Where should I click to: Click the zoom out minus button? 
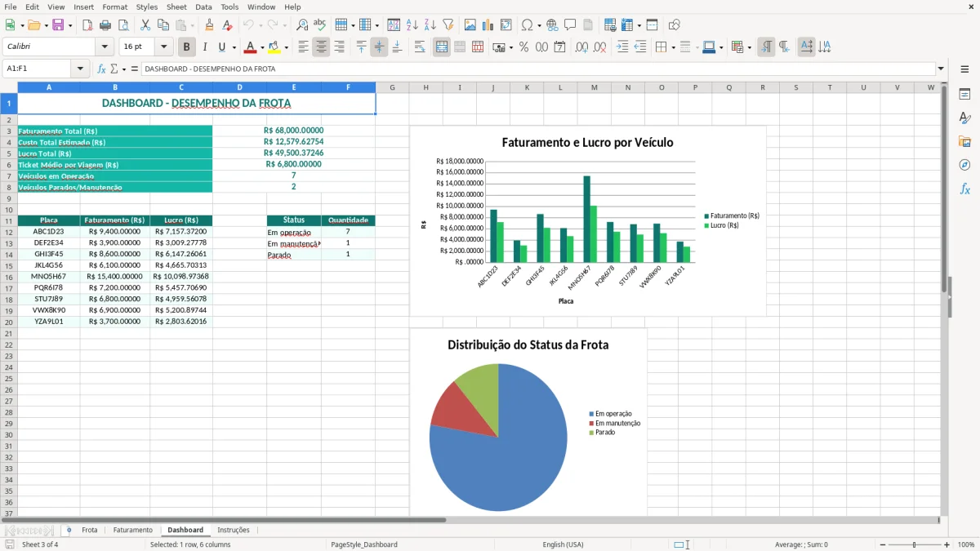point(880,544)
